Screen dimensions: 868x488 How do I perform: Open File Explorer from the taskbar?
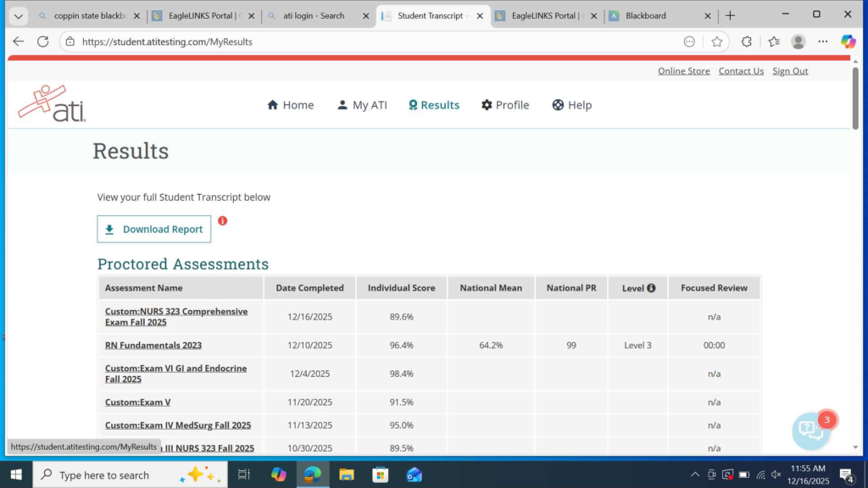point(346,474)
